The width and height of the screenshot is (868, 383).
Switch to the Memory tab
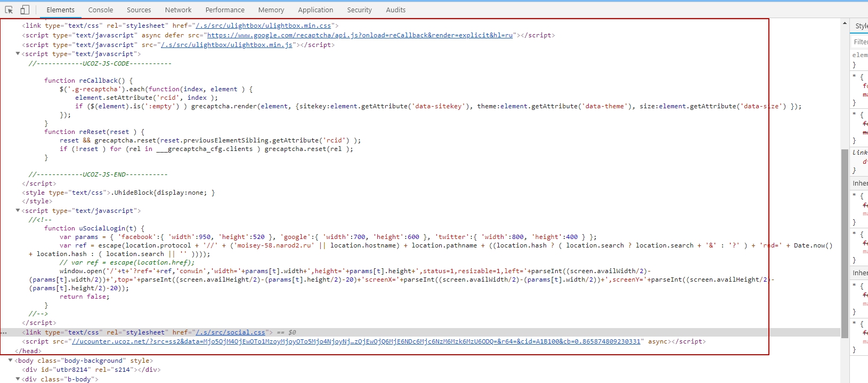point(271,10)
